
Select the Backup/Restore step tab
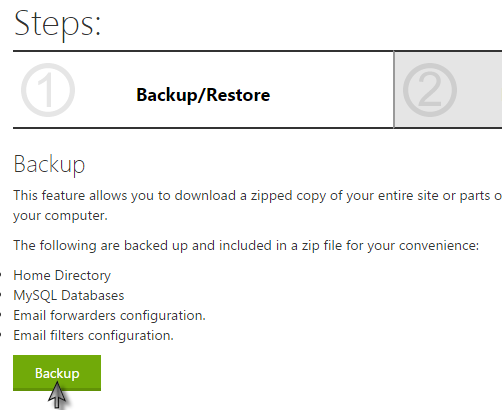[203, 90]
